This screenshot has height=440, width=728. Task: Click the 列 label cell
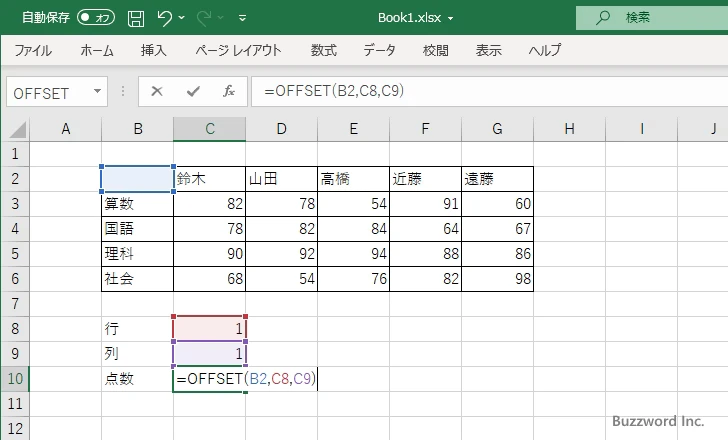coord(137,354)
